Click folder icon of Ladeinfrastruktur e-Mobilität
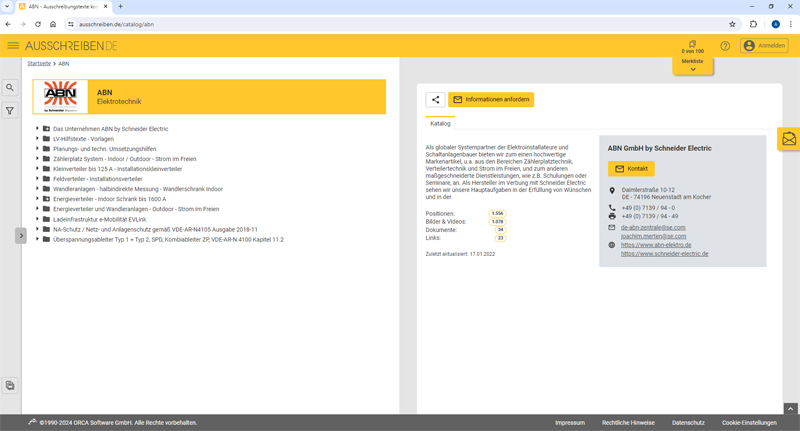This screenshot has width=800, height=431. (x=46, y=219)
